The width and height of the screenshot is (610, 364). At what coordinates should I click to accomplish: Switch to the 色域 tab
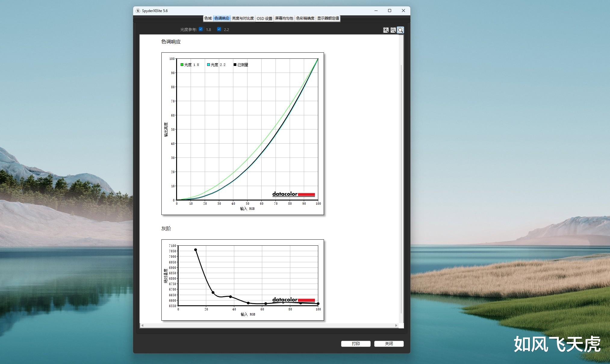(x=208, y=18)
